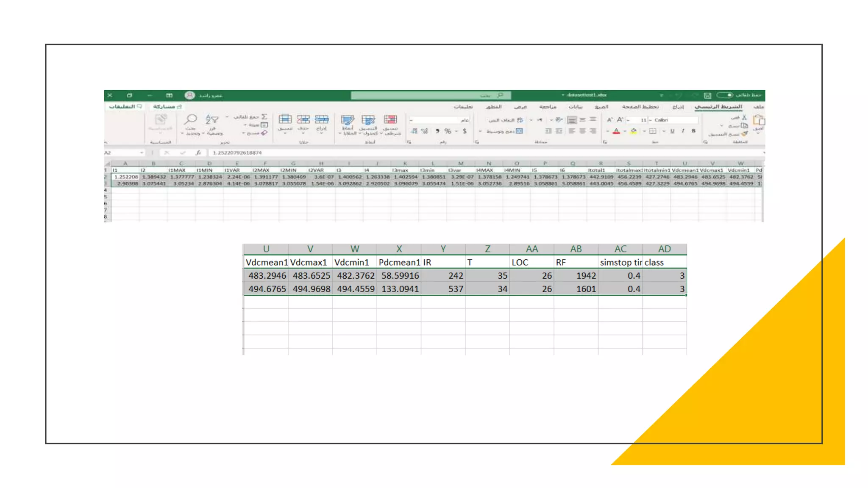The image size is (868, 488).
Task: Toggle the AutoSave switch
Action: (724, 95)
